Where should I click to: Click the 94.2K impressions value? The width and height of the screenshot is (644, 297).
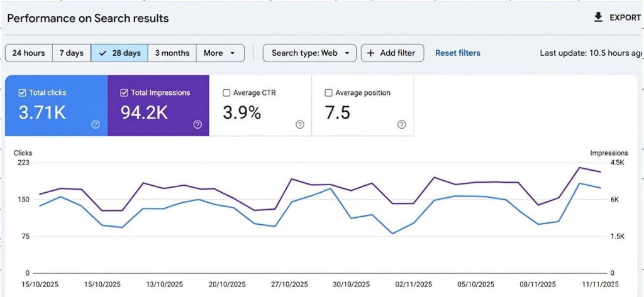(144, 113)
